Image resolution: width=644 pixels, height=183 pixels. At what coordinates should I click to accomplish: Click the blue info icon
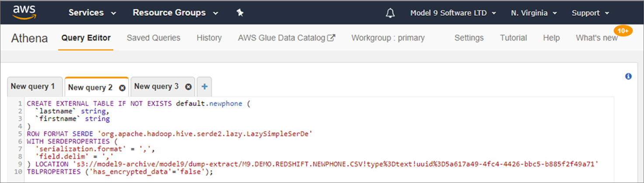click(628, 76)
